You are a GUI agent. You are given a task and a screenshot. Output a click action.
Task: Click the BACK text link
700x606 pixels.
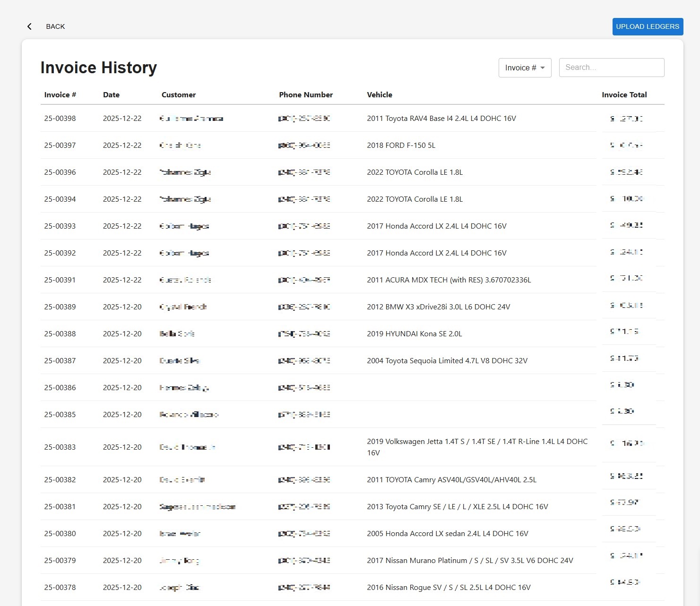(55, 26)
